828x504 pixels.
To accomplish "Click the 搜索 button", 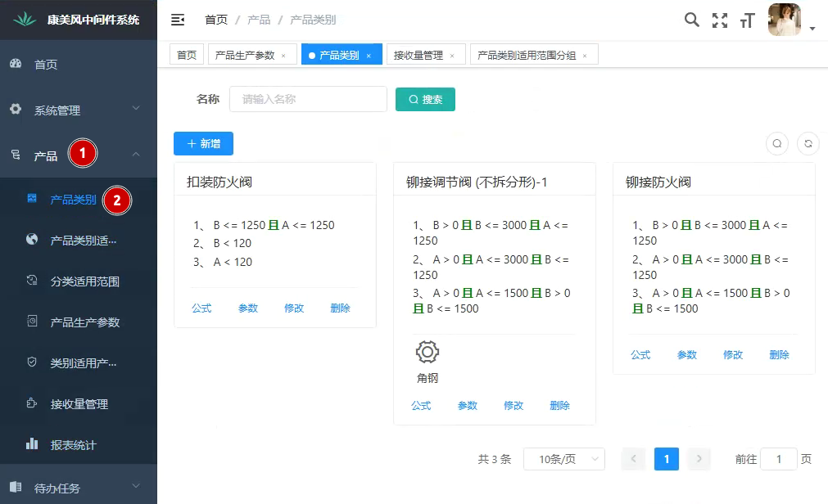I will click(425, 99).
